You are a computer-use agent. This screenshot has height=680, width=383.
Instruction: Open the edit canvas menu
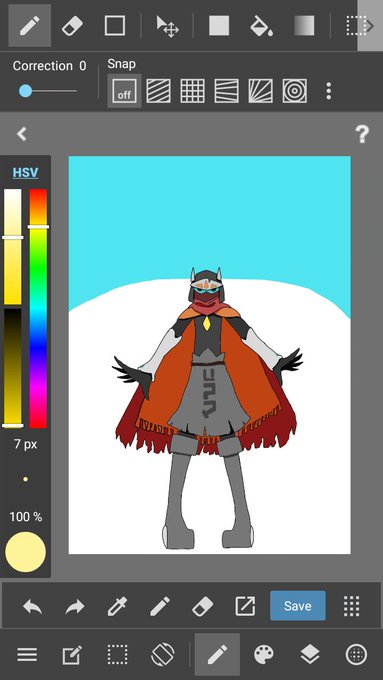pyautogui.click(x=72, y=654)
